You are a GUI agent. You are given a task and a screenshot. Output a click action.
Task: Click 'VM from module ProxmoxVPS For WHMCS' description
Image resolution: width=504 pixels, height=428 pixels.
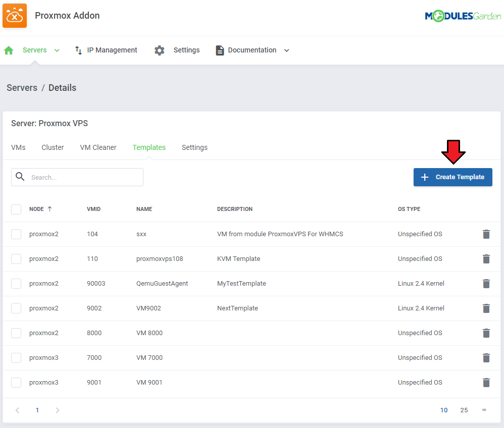pyautogui.click(x=280, y=234)
